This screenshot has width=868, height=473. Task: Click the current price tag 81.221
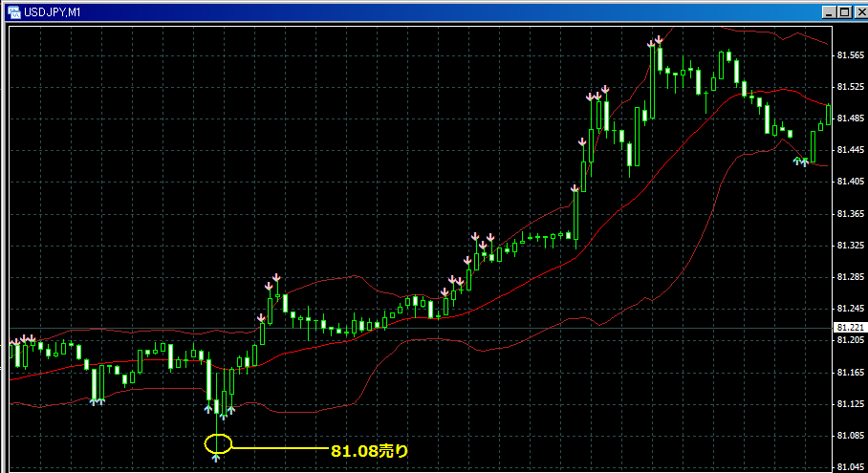pos(848,328)
